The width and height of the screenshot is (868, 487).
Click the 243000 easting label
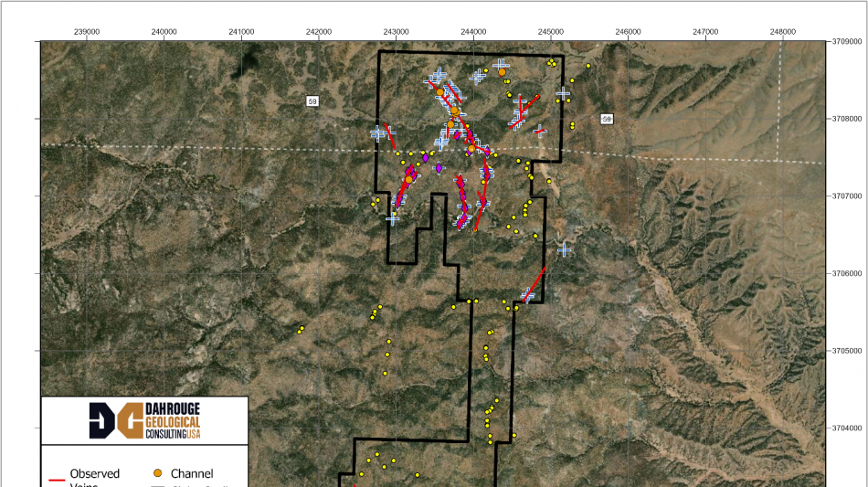click(x=396, y=31)
